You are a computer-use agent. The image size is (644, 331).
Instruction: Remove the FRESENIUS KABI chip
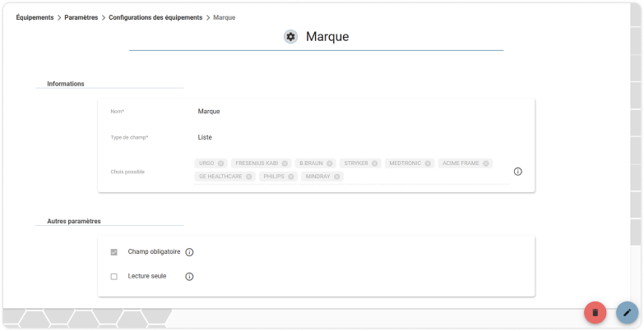[x=285, y=163]
